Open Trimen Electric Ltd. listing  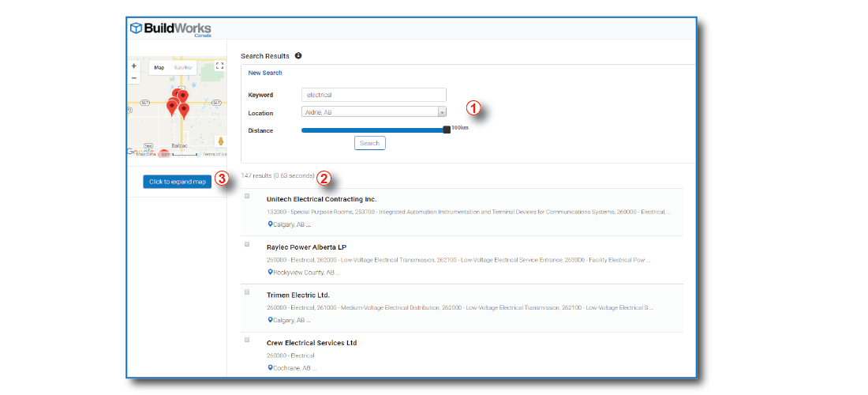[298, 295]
